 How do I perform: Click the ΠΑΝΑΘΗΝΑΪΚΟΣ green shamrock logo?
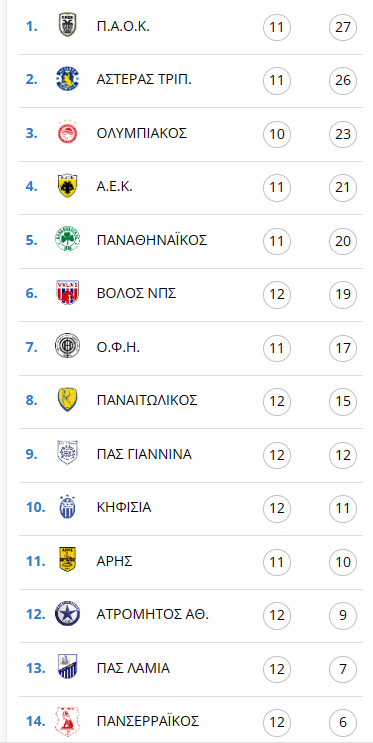(67, 239)
